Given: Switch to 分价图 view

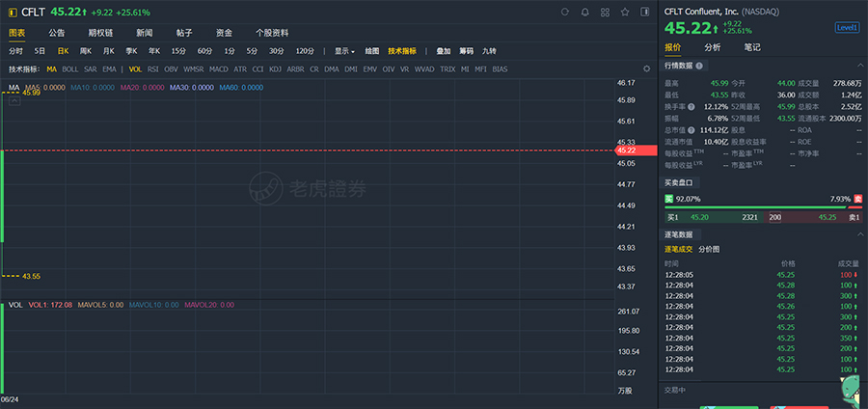Looking at the screenshot, I should pyautogui.click(x=709, y=249).
